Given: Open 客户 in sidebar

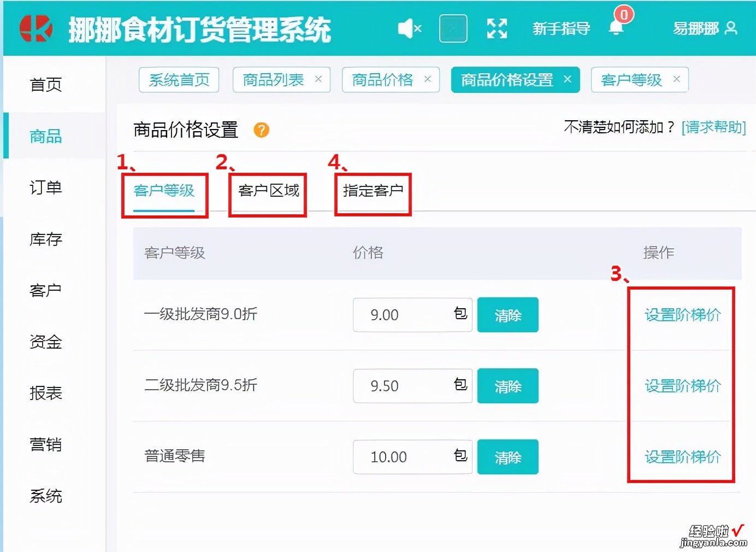Looking at the screenshot, I should click(46, 290).
